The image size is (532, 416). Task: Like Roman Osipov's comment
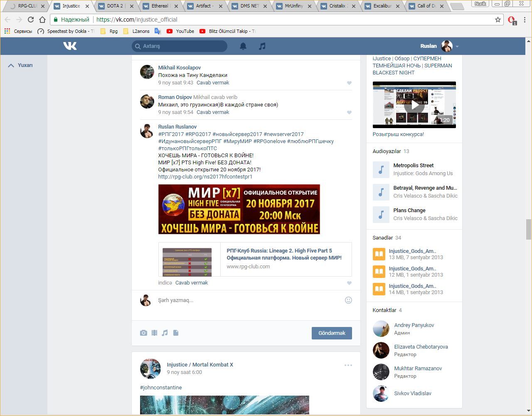coord(349,112)
